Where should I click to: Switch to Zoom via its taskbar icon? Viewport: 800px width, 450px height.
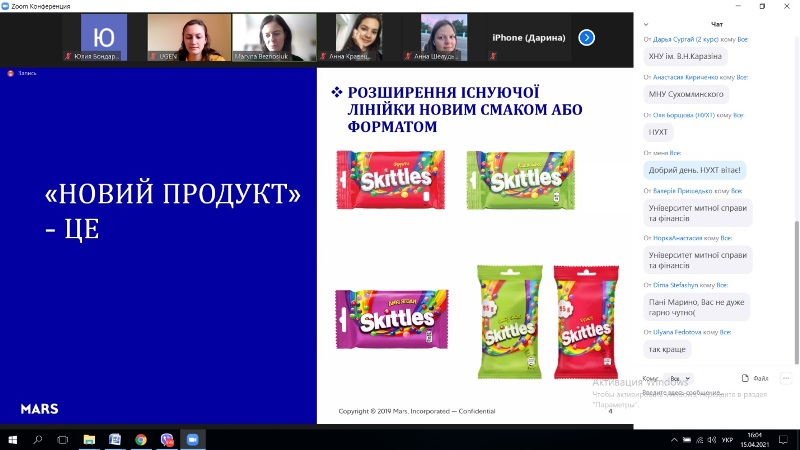click(192, 439)
